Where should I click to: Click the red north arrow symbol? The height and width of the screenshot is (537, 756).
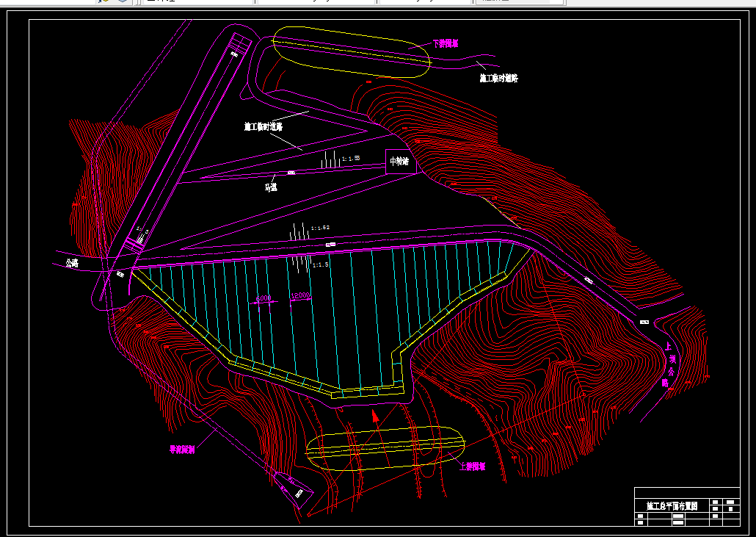coord(376,418)
